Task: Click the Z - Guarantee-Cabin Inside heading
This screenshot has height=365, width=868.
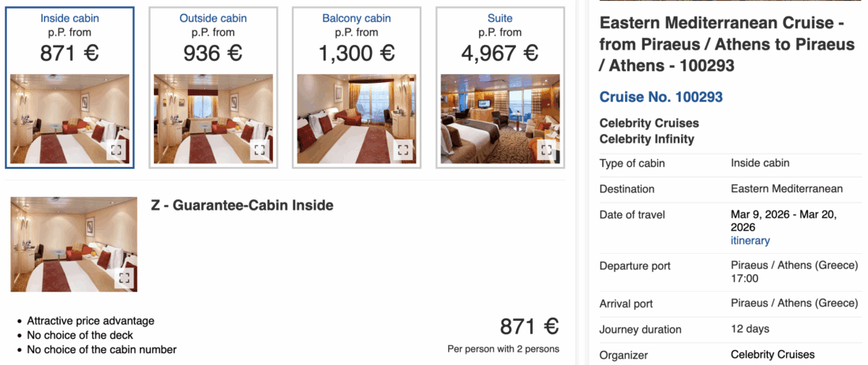Action: (x=242, y=205)
